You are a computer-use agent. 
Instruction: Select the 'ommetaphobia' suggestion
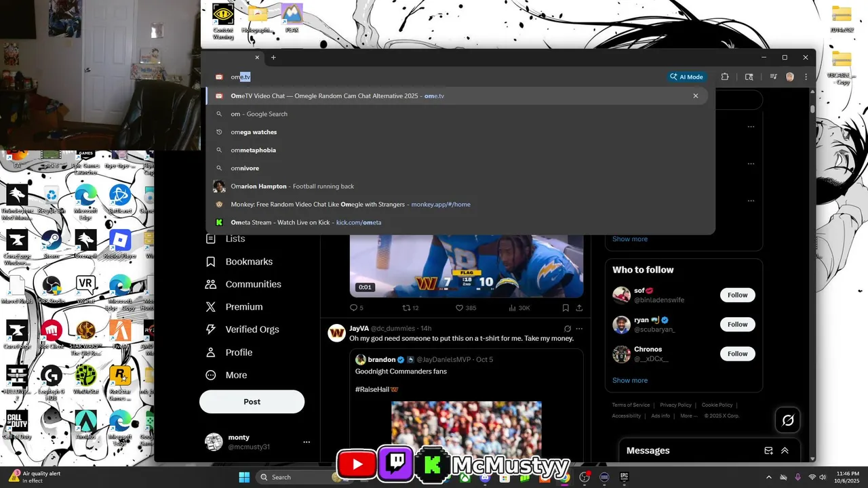[457, 150]
